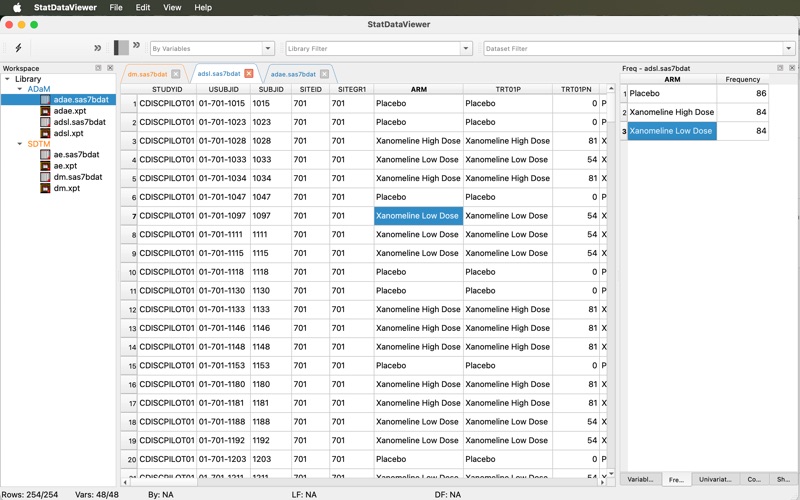Close the adsl.sas7bdat tab
The height and width of the screenshot is (500, 800).
[248, 73]
